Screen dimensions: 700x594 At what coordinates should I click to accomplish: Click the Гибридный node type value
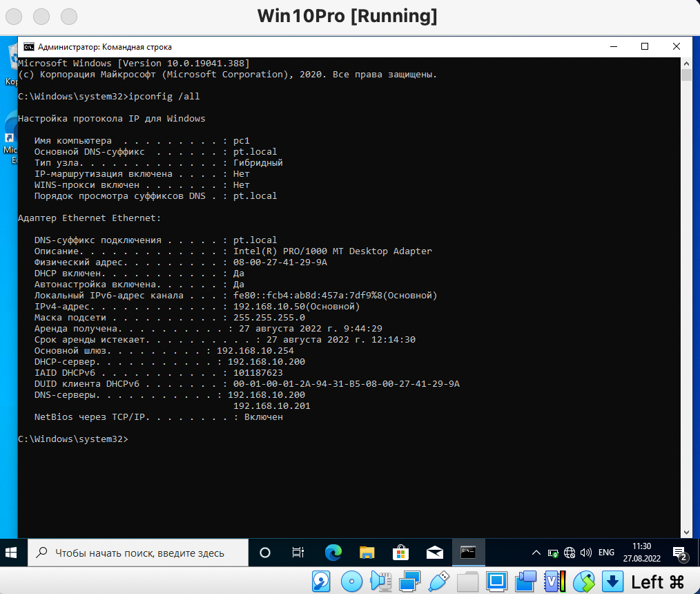(258, 162)
